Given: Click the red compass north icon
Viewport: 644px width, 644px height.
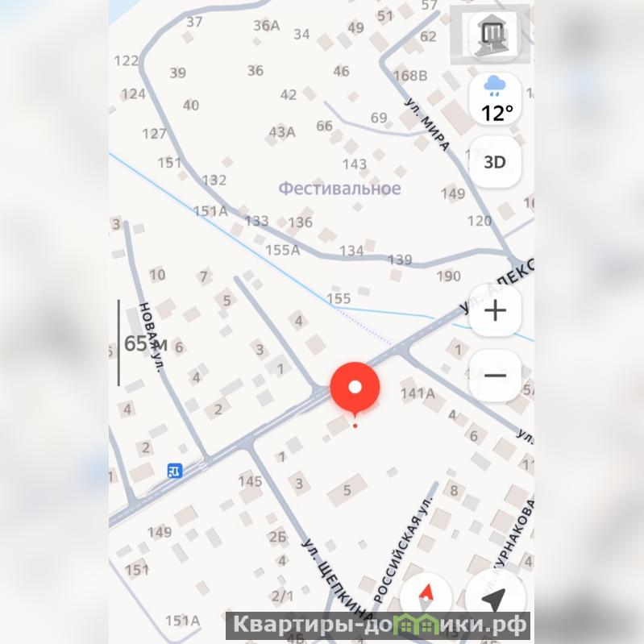Looking at the screenshot, I should (426, 597).
